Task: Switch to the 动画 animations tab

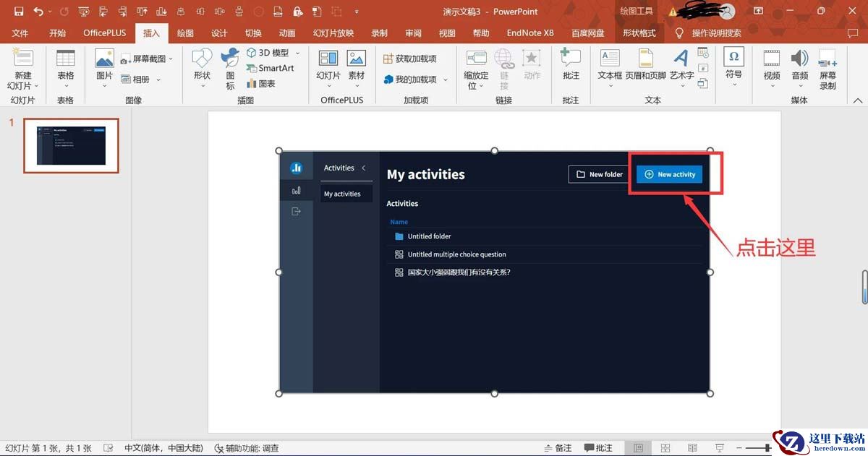Action: pos(287,33)
